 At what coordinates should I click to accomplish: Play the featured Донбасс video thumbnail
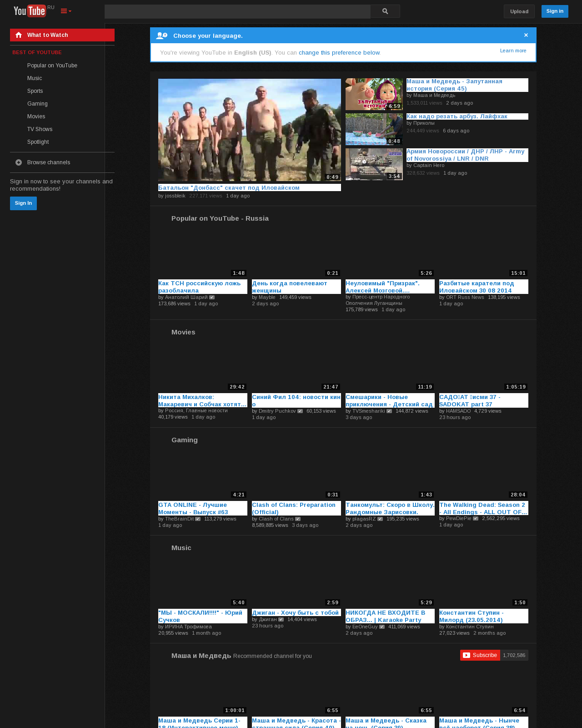(250, 130)
